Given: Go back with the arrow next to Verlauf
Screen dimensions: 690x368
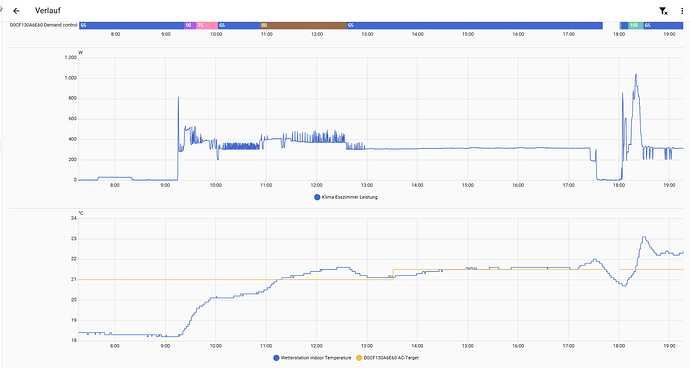Looking at the screenshot, I should coord(16,11).
